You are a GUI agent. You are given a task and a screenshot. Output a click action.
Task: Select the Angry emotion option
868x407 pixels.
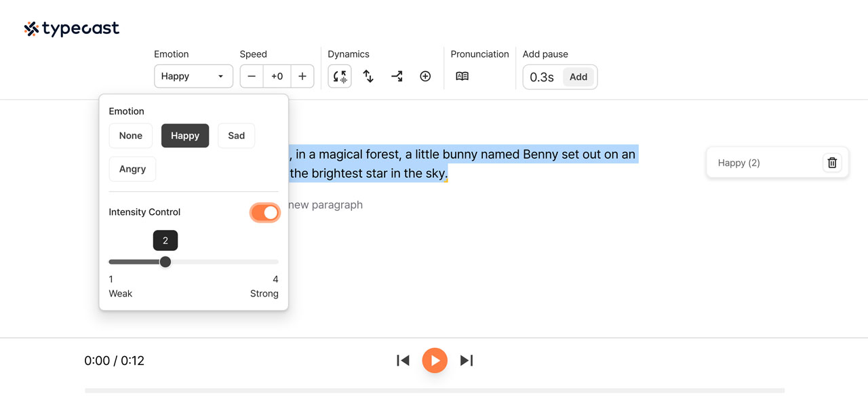[132, 169]
